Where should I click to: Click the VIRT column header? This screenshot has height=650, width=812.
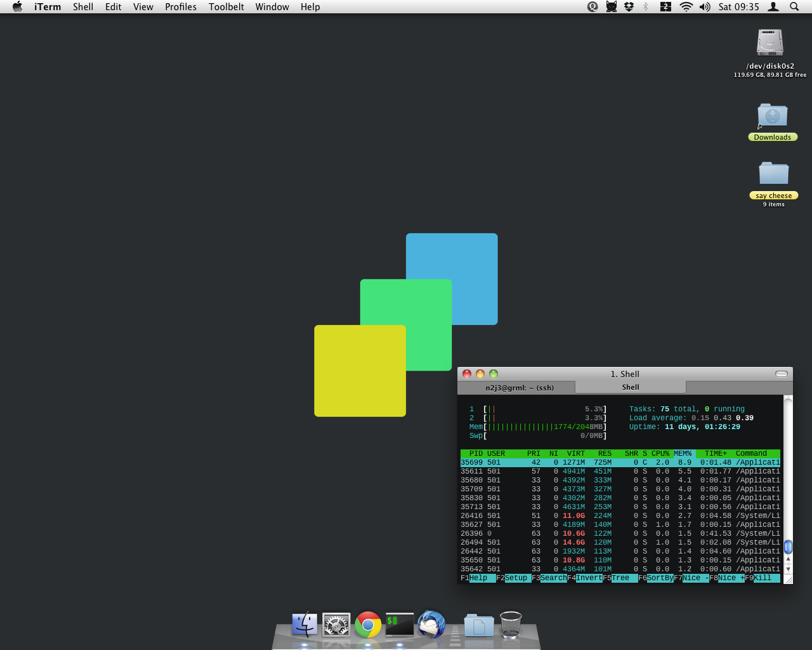coord(576,453)
